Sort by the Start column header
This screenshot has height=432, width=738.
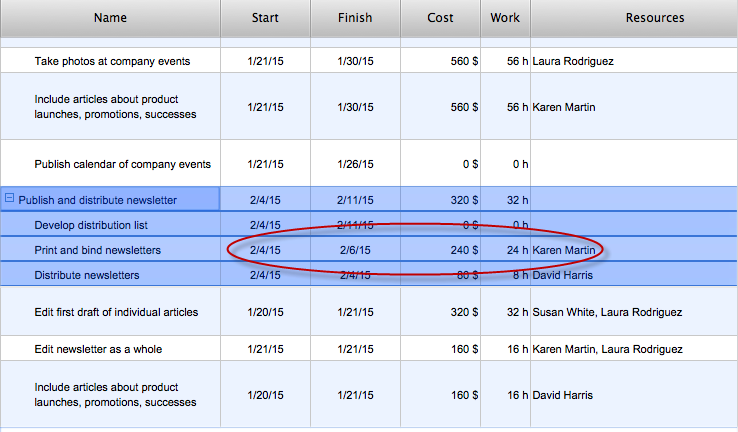(265, 18)
